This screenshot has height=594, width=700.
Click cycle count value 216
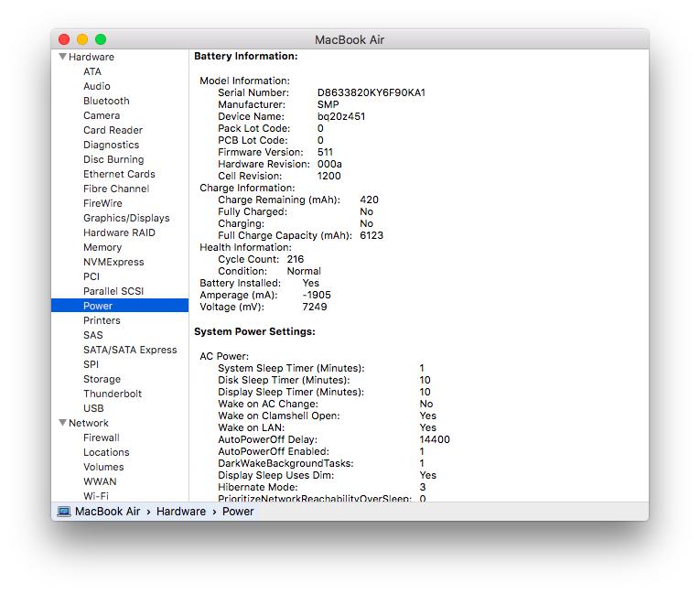click(295, 259)
